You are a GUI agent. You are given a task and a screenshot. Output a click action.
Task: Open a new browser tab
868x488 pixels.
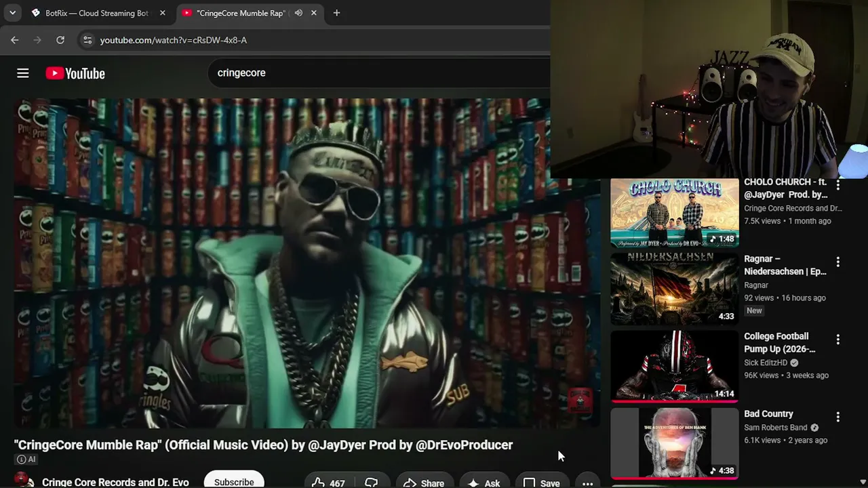coord(336,13)
